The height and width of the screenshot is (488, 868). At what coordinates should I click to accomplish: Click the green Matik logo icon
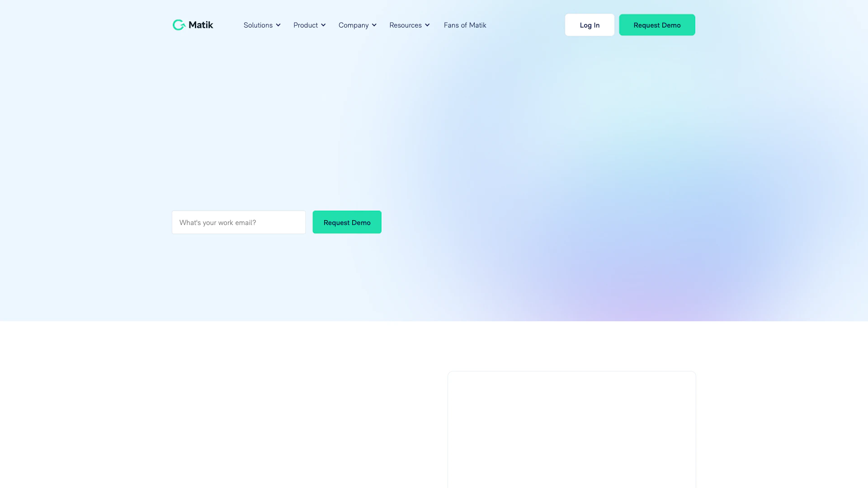click(x=179, y=25)
